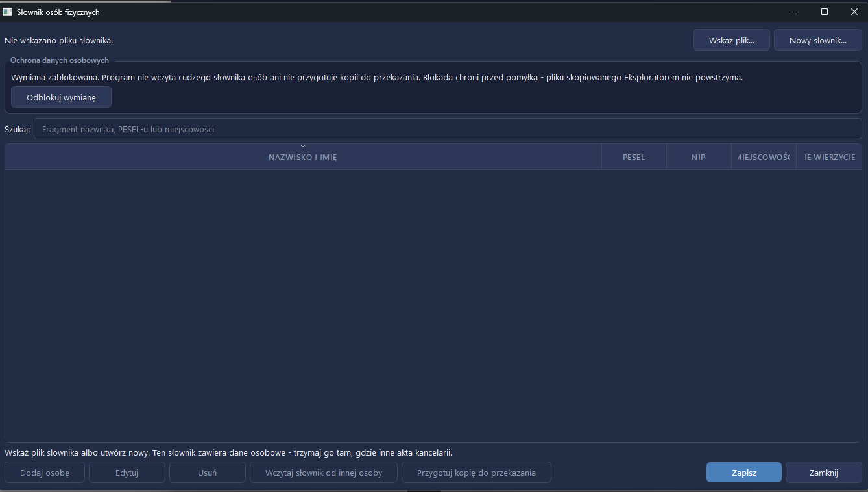Click the 'Wymiana zablokowana' message text
Image resolution: width=868 pixels, height=492 pixels.
[377, 77]
